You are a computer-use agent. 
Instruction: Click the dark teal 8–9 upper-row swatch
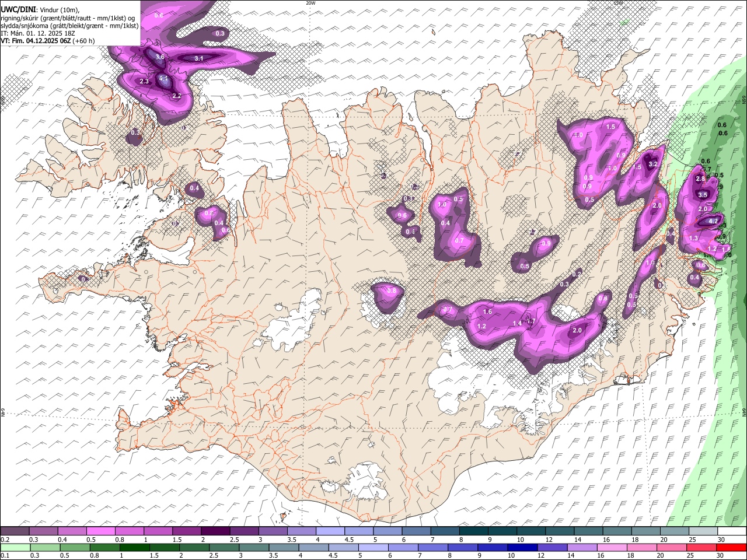pos(473,531)
